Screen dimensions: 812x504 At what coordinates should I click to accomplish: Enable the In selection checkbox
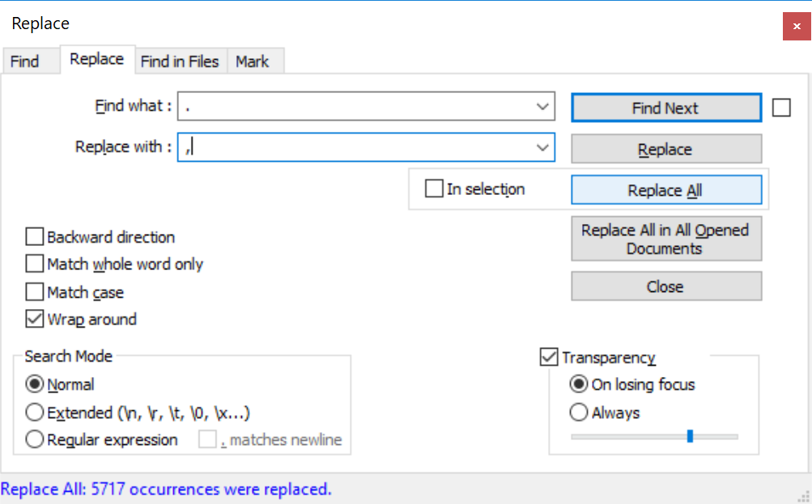point(434,189)
